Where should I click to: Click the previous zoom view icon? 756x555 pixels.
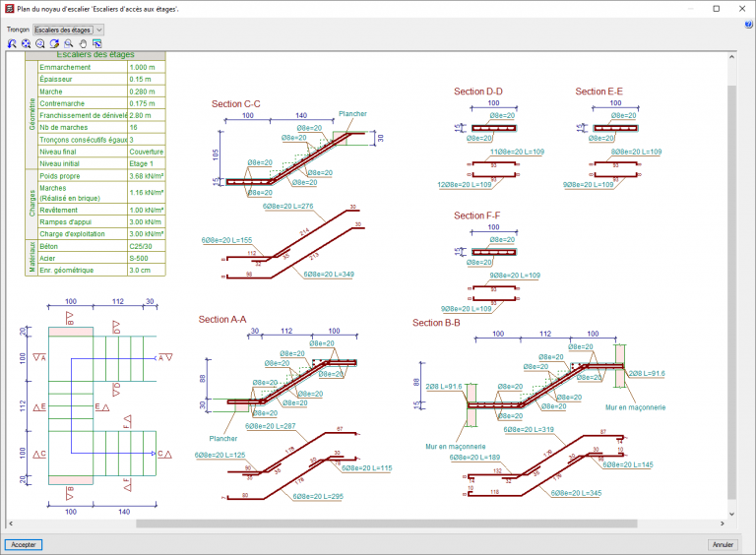tap(12, 44)
